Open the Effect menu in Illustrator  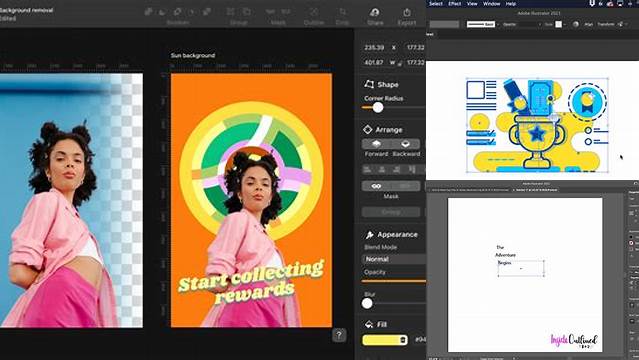coord(454,4)
